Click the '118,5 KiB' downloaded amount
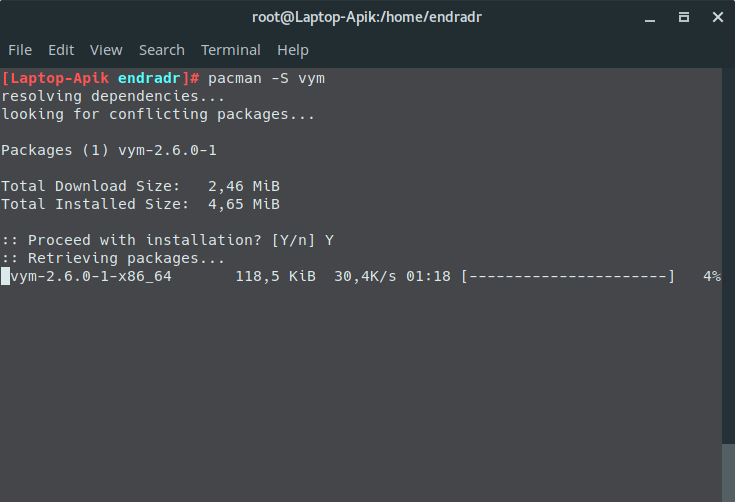Viewport: 735px width, 502px height. [x=276, y=276]
